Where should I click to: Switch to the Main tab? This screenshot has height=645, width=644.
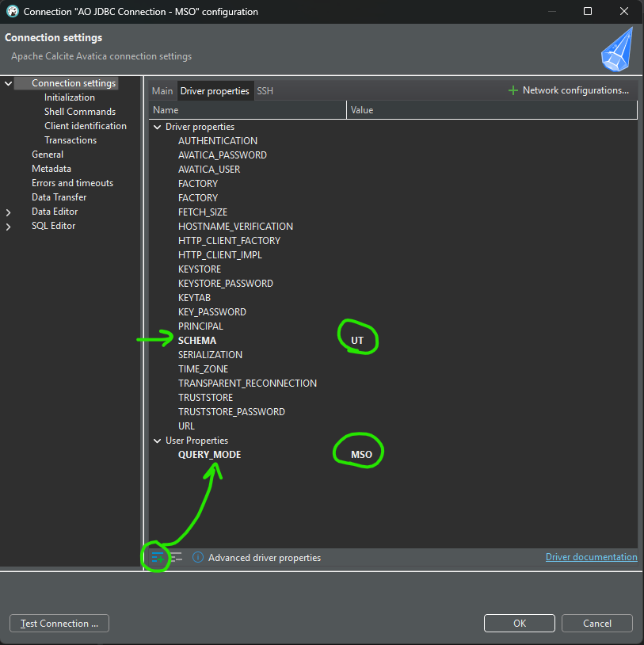pos(162,91)
